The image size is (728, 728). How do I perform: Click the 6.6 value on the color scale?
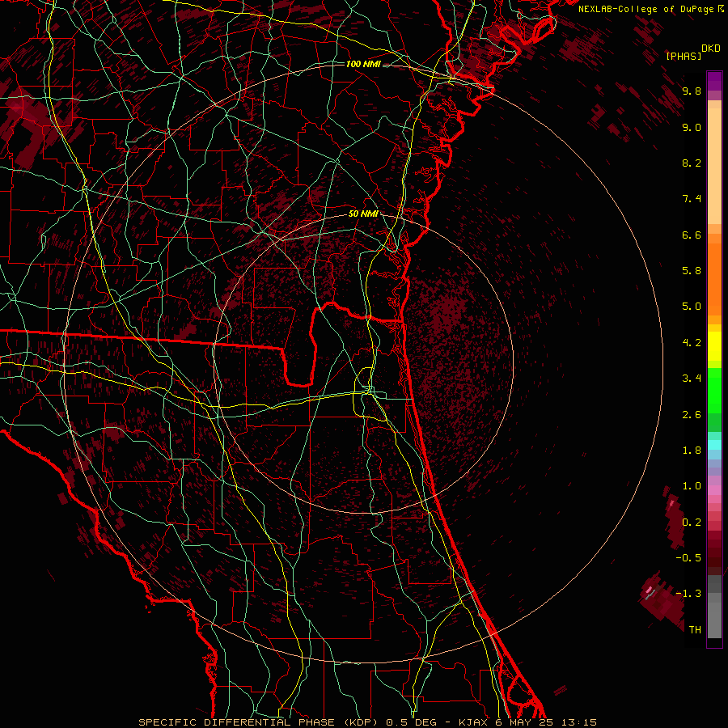point(692,235)
